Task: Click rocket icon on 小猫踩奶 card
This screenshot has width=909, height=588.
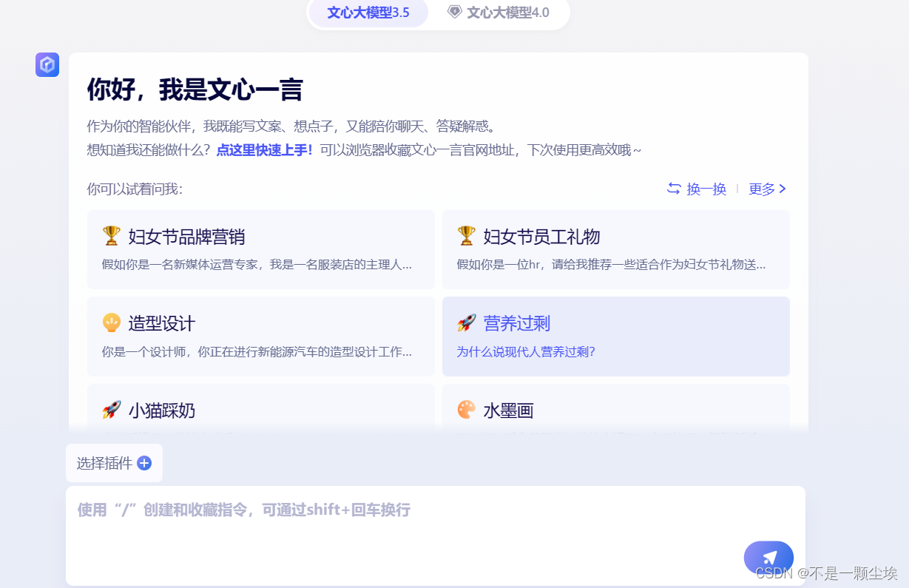Action: pos(111,410)
